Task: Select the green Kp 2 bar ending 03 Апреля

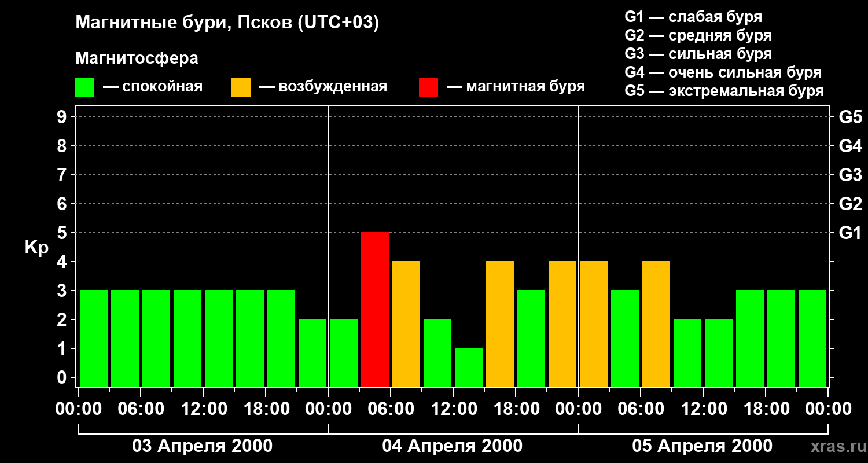Action: pos(312,352)
